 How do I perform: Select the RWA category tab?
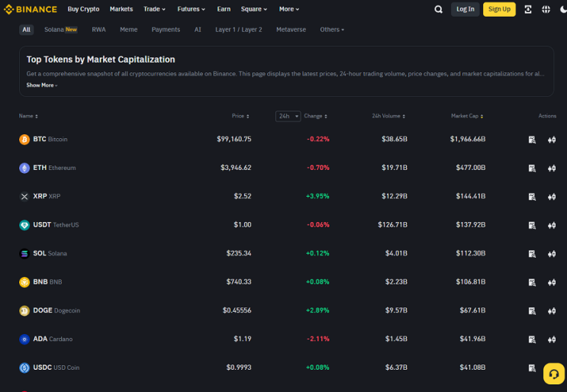coord(98,30)
